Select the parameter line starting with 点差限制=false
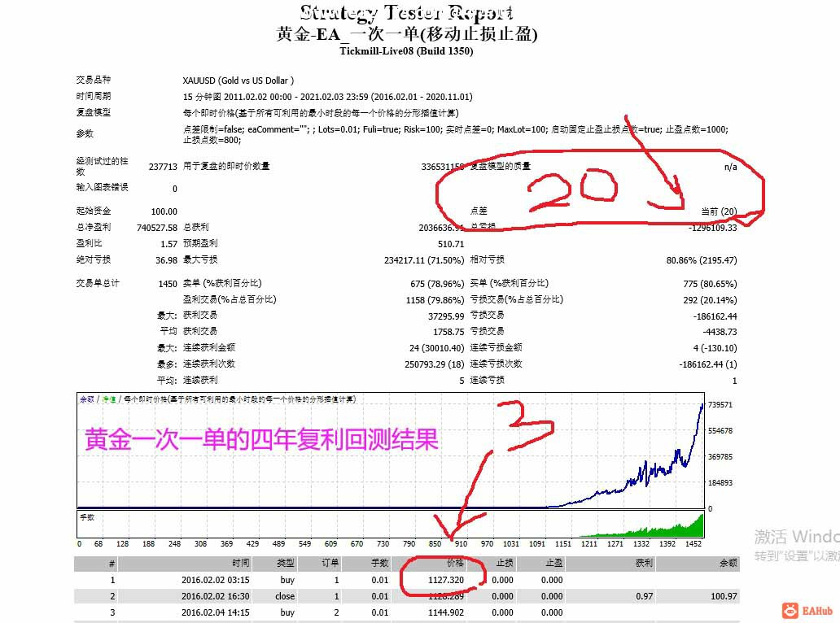Screen dimensions: 840x623 click(x=455, y=134)
